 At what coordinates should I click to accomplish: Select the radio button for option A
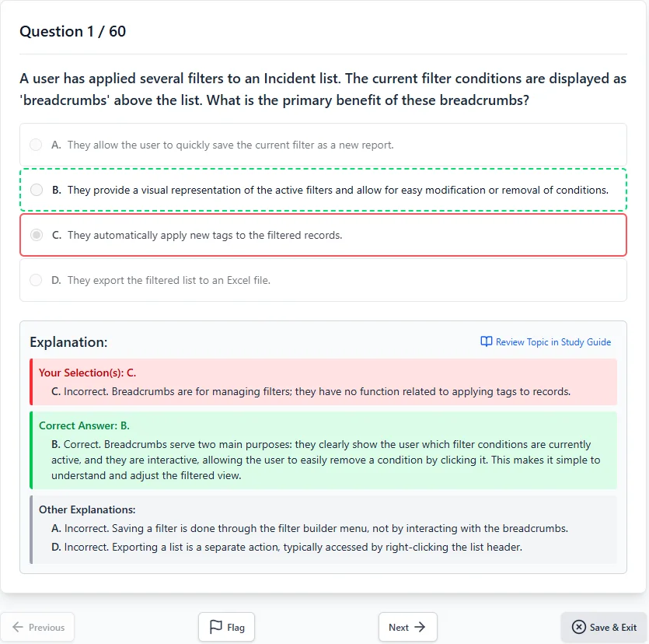tap(36, 145)
